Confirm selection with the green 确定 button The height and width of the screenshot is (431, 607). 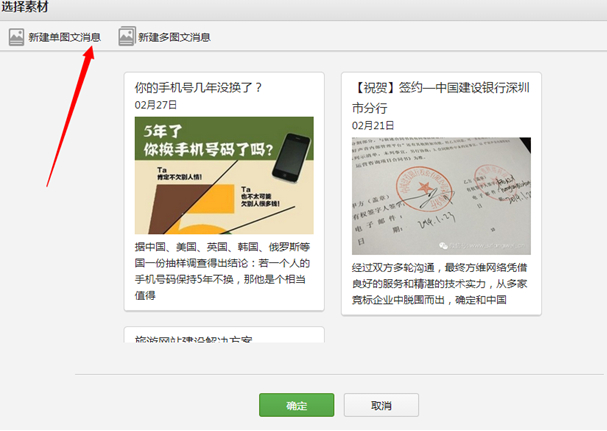click(296, 405)
